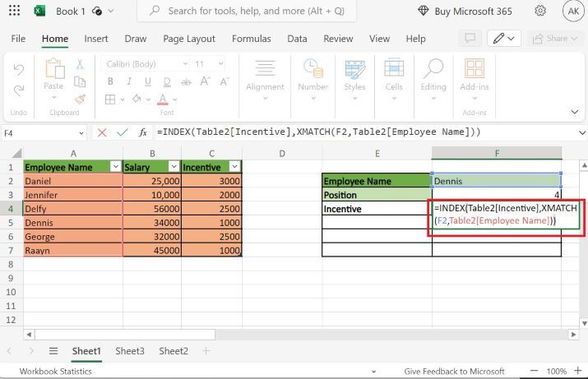This screenshot has height=379, width=588.
Task: Click the Cut scissors icon
Action: [80, 64]
